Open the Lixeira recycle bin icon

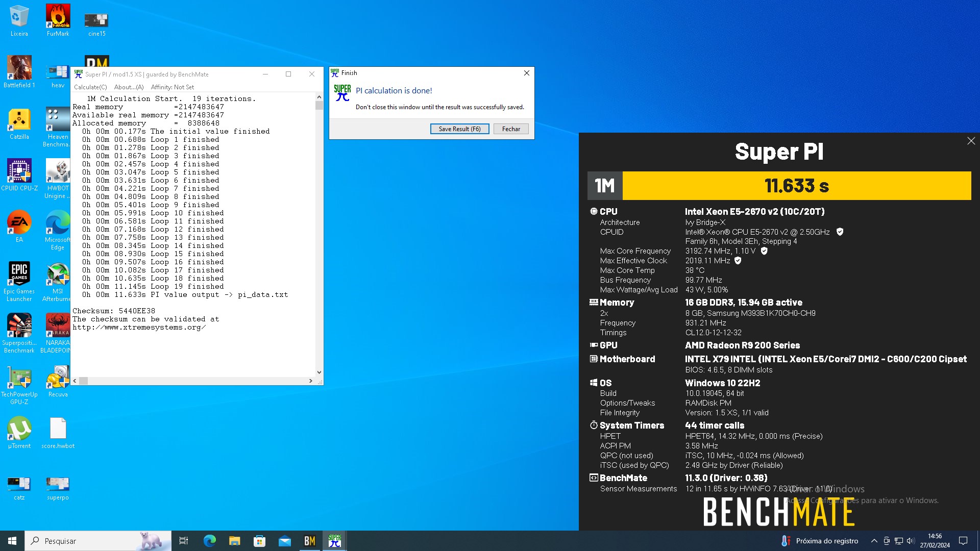(x=19, y=20)
